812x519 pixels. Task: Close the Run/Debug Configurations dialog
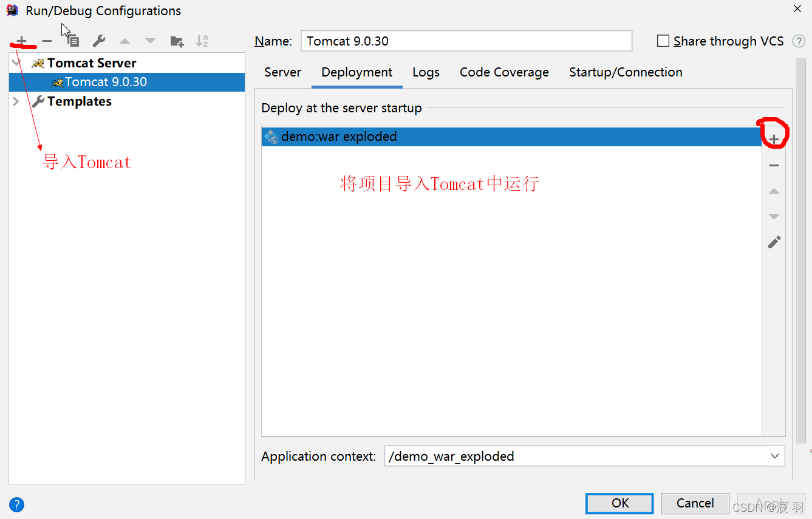[x=797, y=8]
